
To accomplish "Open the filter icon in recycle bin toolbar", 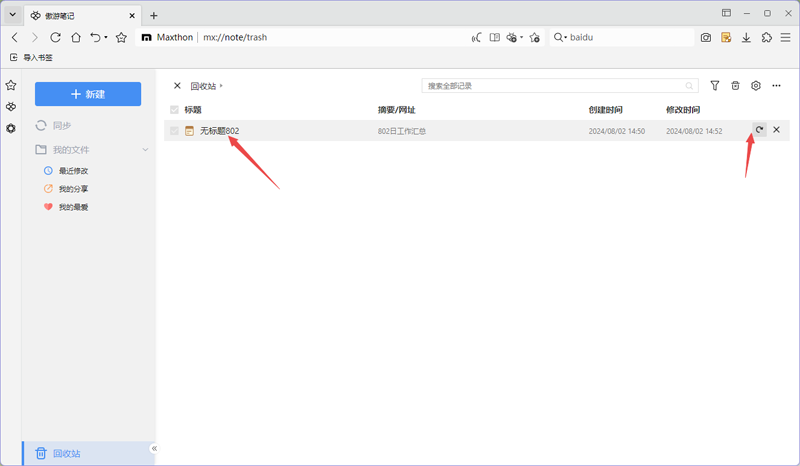I will (x=715, y=86).
